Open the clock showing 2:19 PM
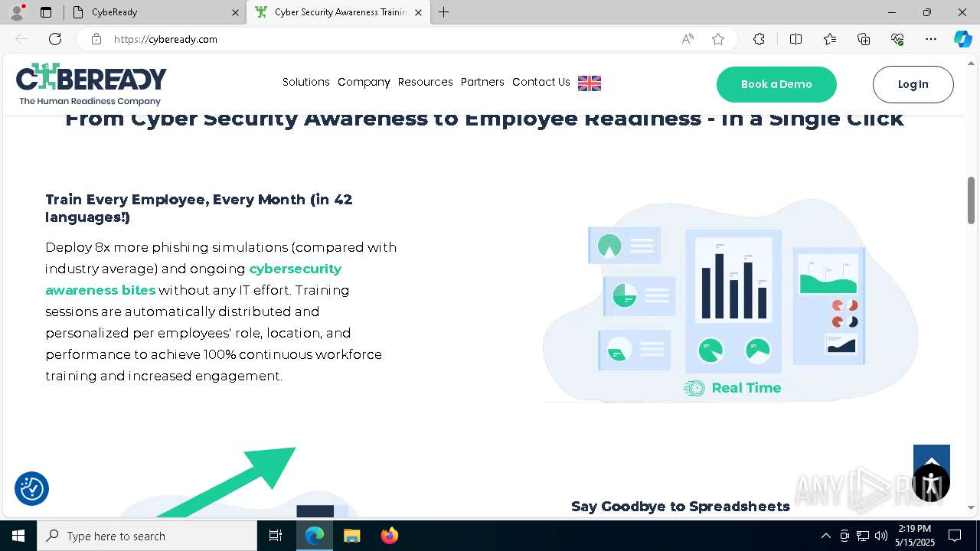The height and width of the screenshot is (551, 980). 915,536
